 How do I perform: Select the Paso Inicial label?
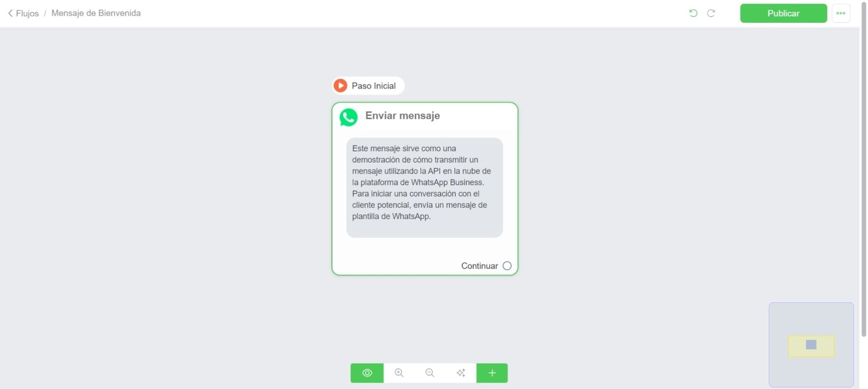(x=374, y=86)
